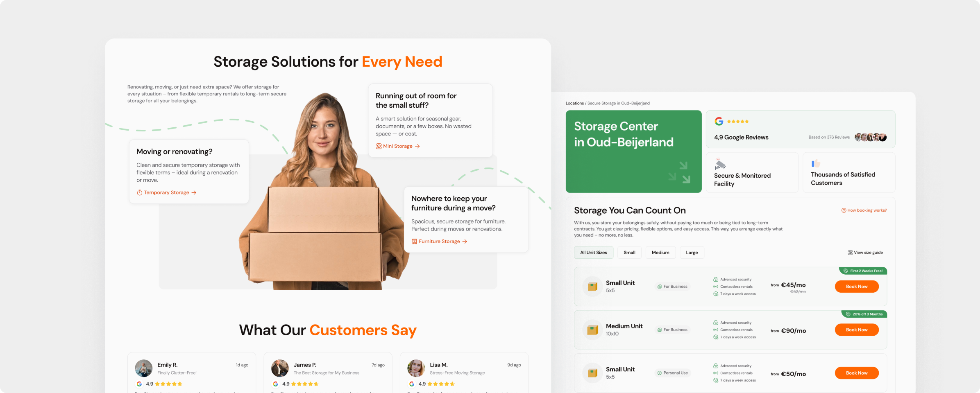Click the Mini Storage camera icon
The height and width of the screenshot is (393, 980).
pyautogui.click(x=379, y=146)
